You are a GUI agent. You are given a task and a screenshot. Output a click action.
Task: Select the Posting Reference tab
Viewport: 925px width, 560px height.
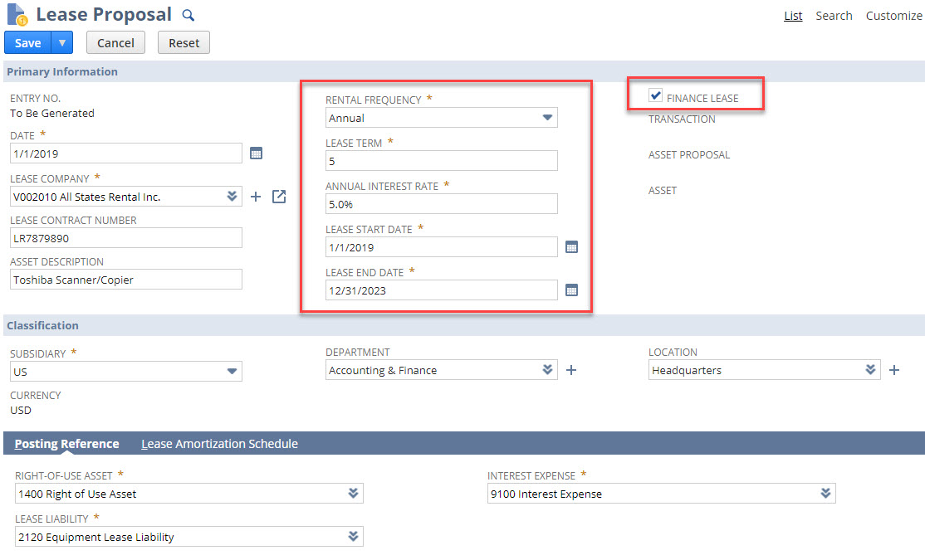click(66, 444)
